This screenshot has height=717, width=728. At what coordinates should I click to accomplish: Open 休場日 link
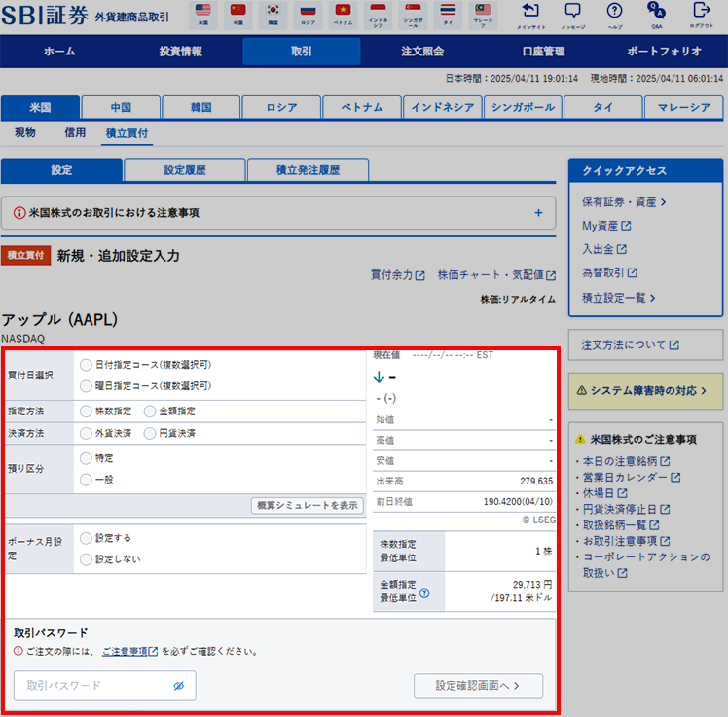(605, 493)
